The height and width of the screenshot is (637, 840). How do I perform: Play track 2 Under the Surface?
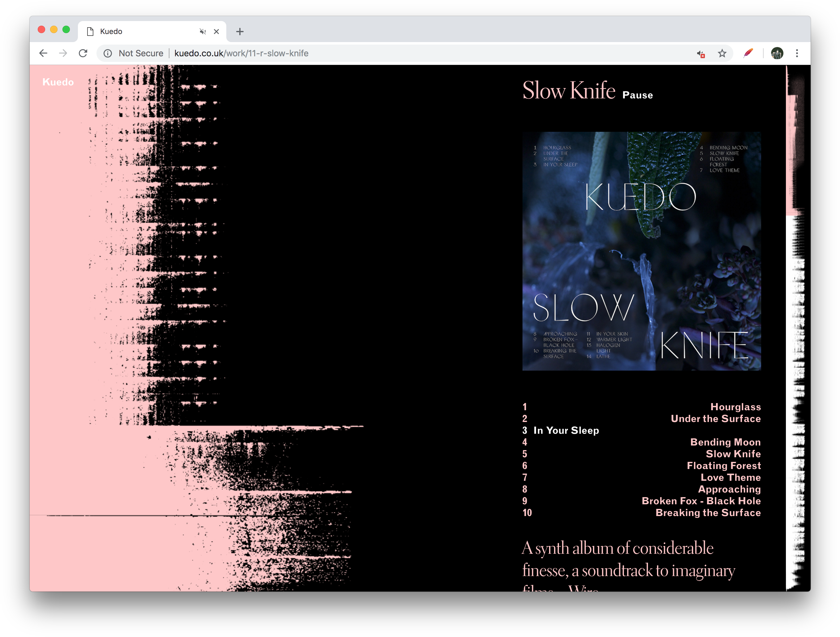642,419
